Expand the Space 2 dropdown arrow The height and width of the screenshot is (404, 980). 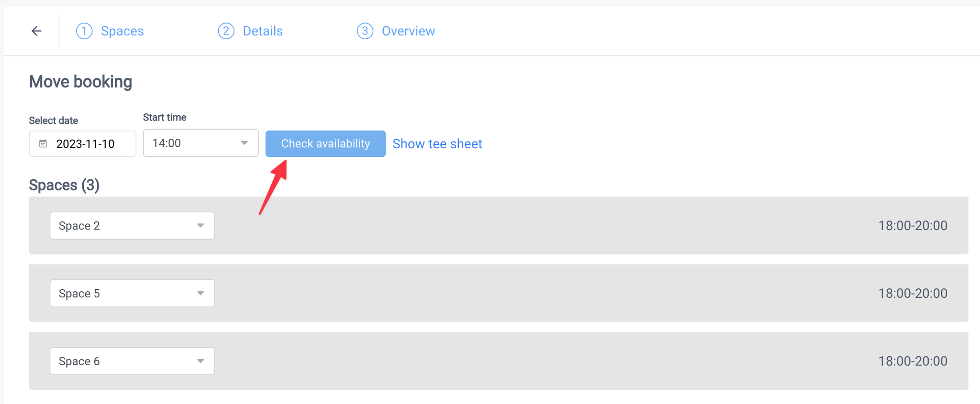pyautogui.click(x=200, y=226)
